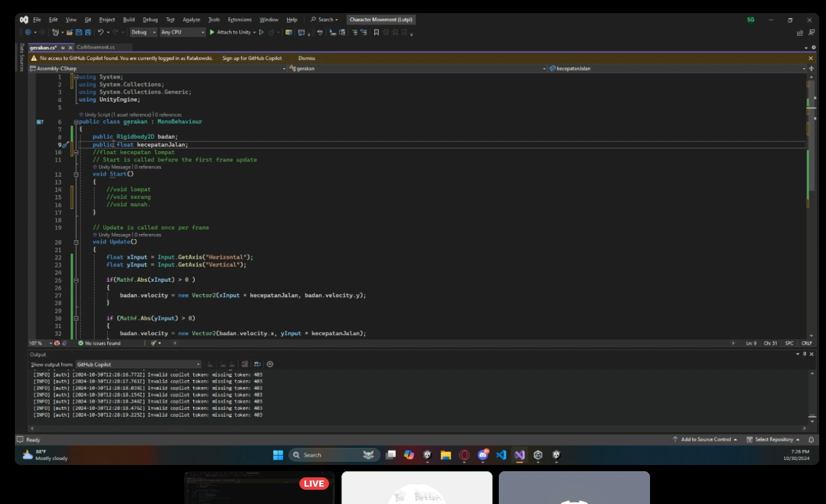This screenshot has width=826, height=504.
Task: Toggle auto hide pin on the Output panel
Action: click(x=804, y=354)
